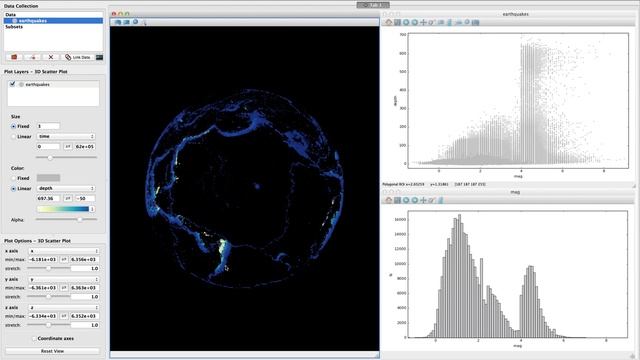Click the open data folder icon
Image resolution: width=640 pixels, height=360 pixels.
14,57
